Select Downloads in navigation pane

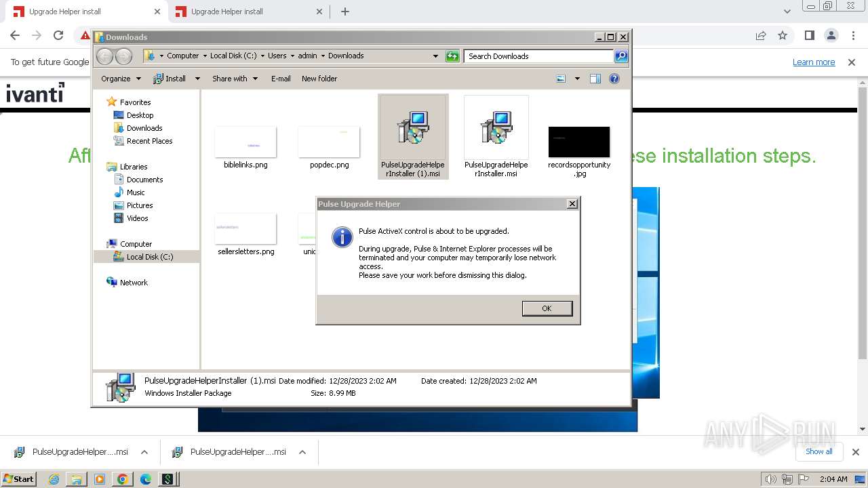144,128
